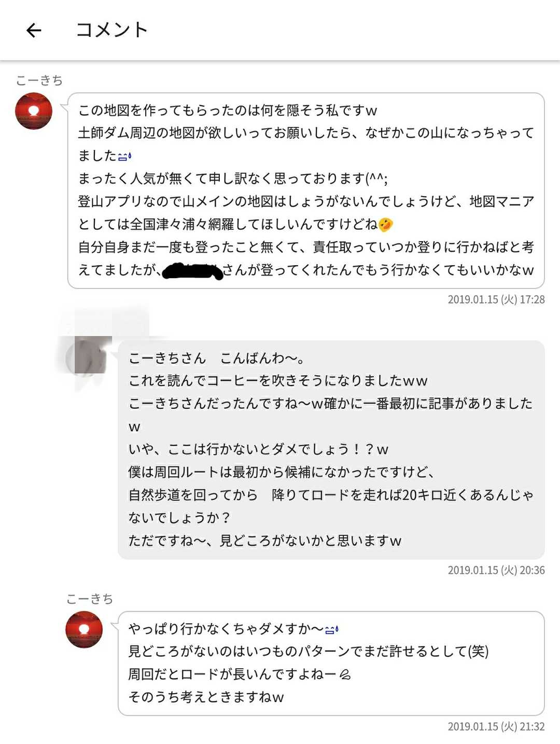Tap the sweat emoji after ました
560x744 pixels.
point(125,156)
